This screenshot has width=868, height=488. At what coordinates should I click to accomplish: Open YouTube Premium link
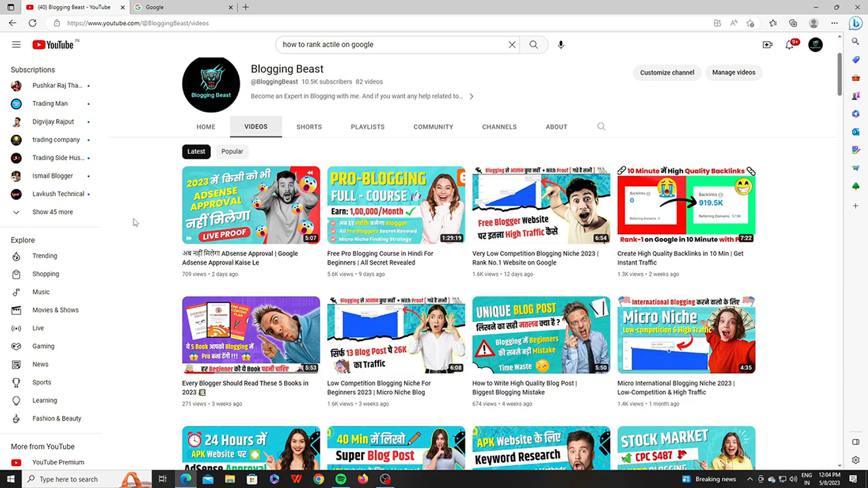pos(51,462)
